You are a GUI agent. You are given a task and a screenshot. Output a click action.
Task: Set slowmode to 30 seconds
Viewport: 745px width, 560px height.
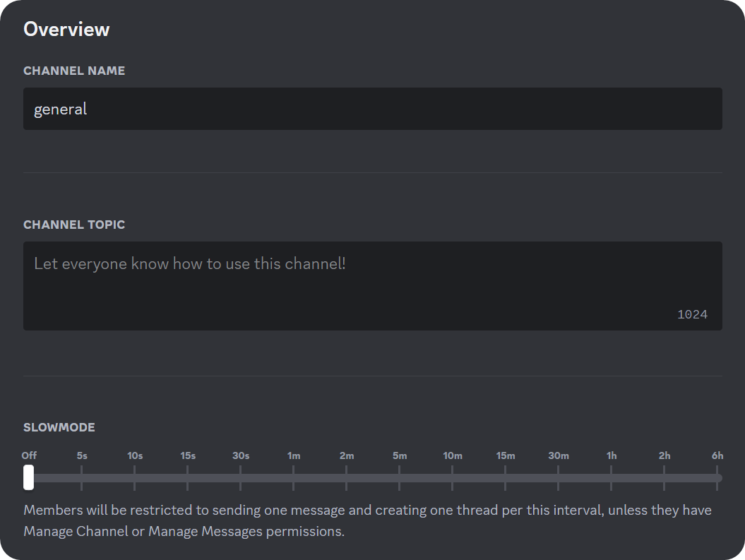tap(241, 478)
